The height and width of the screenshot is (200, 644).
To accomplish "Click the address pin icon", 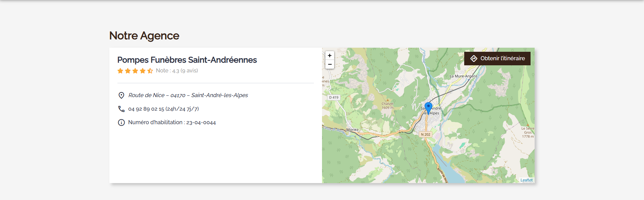I will [x=121, y=95].
